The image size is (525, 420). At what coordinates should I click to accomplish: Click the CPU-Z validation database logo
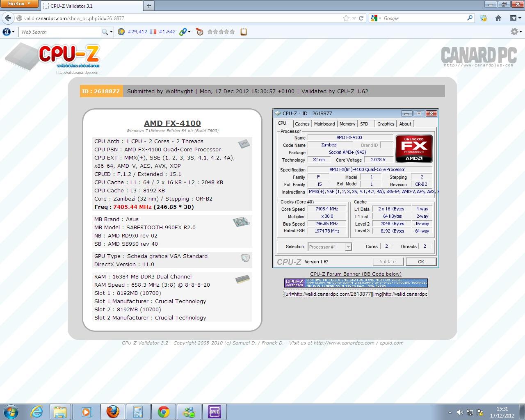pyautogui.click(x=53, y=59)
